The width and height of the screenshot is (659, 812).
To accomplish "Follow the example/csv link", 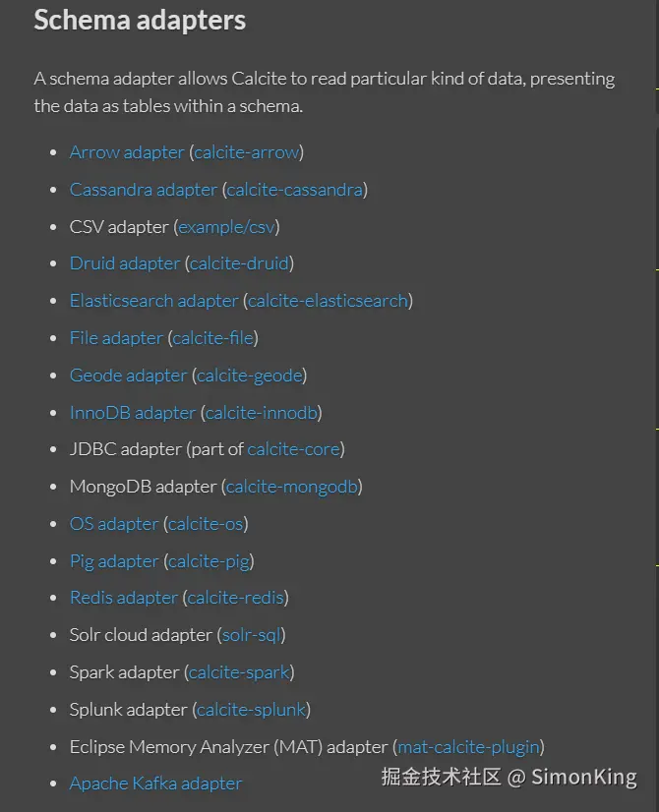I will pyautogui.click(x=226, y=227).
